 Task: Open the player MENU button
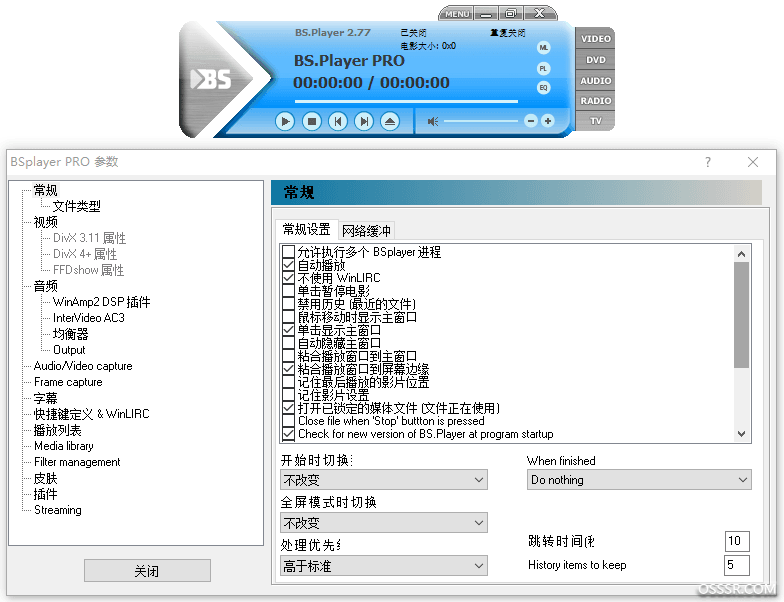(457, 14)
